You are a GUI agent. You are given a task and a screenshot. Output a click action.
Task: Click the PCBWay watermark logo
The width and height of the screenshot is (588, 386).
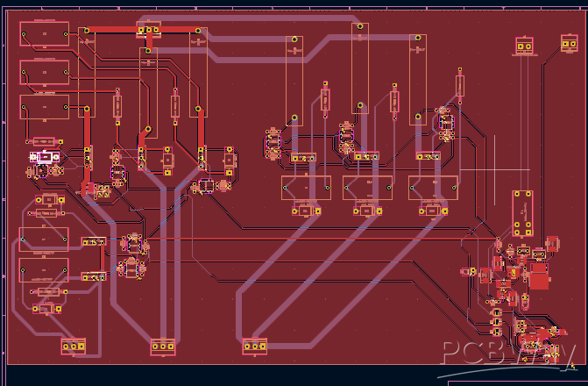pos(498,353)
